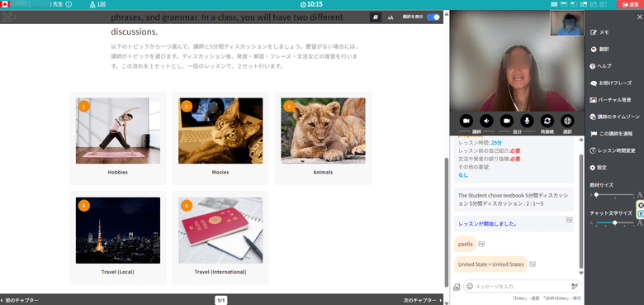Viewport: 644px width, 305px height.
Task: Click the lesson count 1回 indicator
Action: [97, 4]
